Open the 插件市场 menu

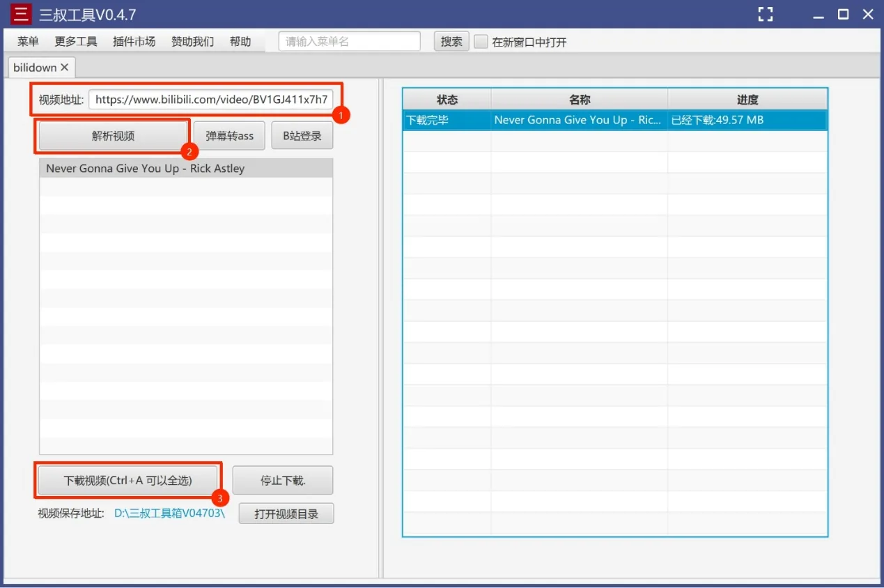click(134, 42)
